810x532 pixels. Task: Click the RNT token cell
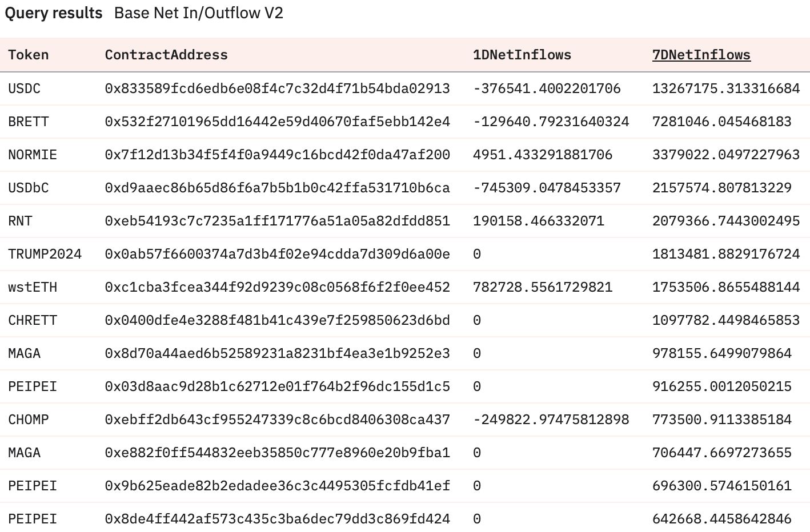click(20, 221)
